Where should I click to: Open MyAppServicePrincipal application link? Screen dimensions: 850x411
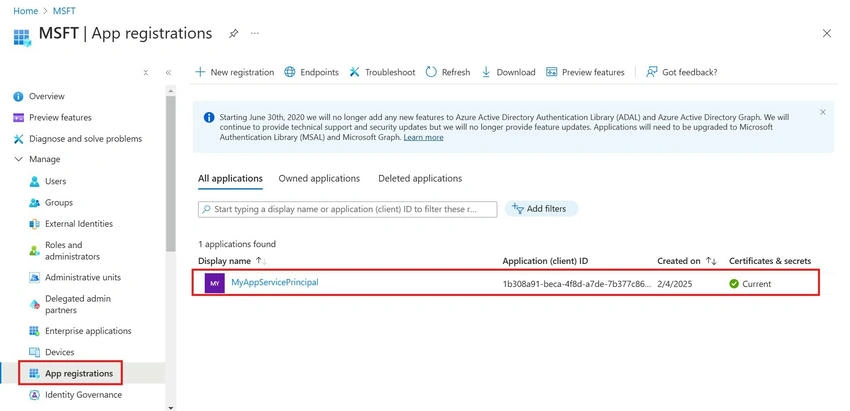(x=275, y=282)
